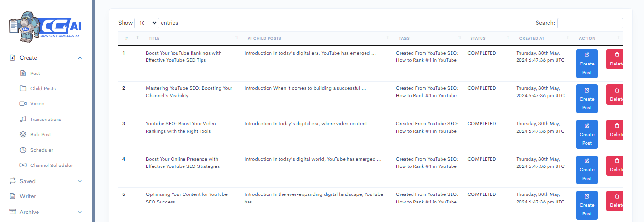The width and height of the screenshot is (644, 222).
Task: Click the Scheduler clock icon
Action: click(x=23, y=150)
